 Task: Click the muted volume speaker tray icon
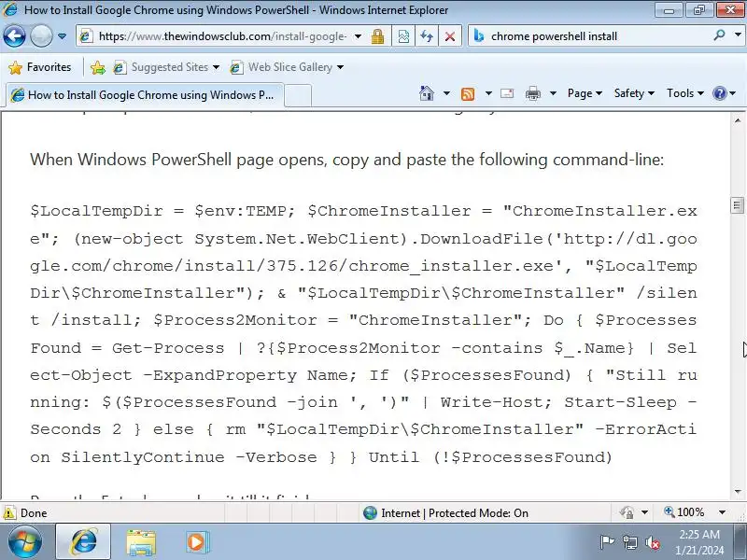click(x=652, y=542)
